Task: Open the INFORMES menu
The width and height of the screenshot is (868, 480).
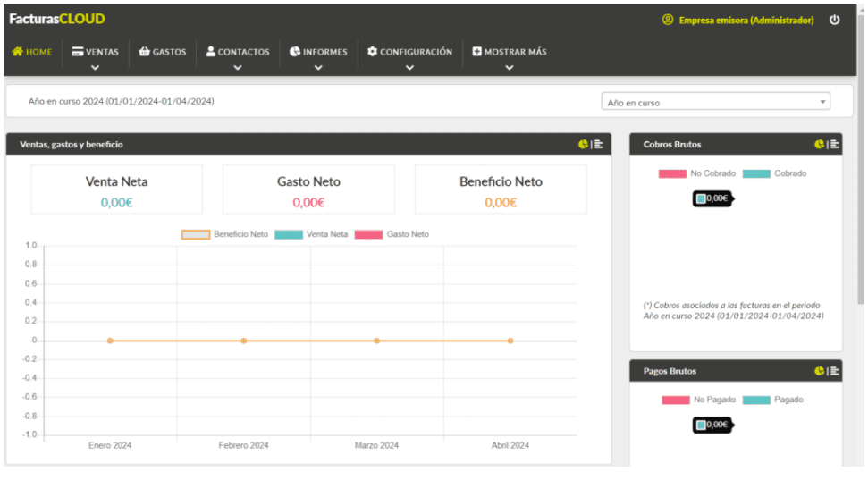Action: point(318,52)
